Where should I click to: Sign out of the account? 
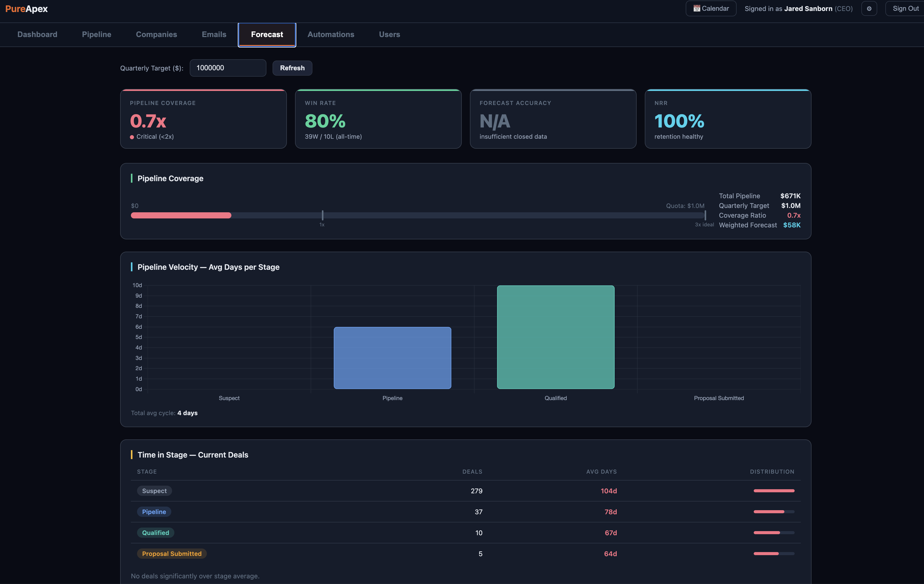pos(905,8)
